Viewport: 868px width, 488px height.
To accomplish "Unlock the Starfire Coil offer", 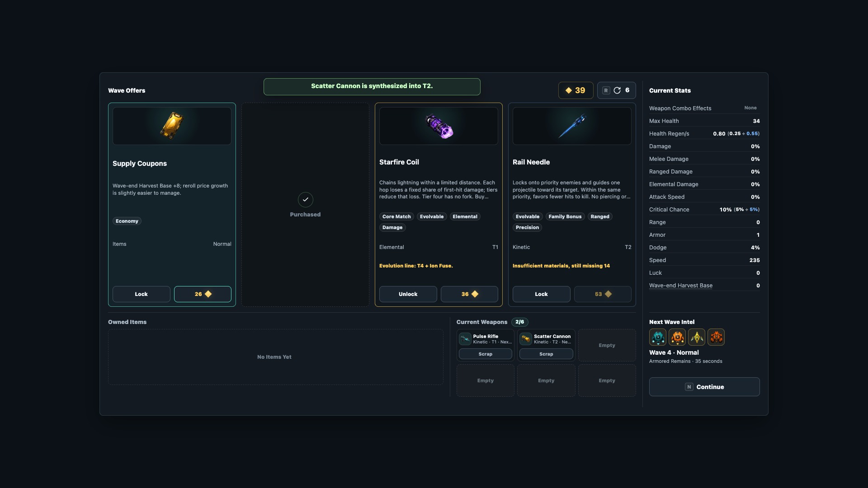I will 408,294.
